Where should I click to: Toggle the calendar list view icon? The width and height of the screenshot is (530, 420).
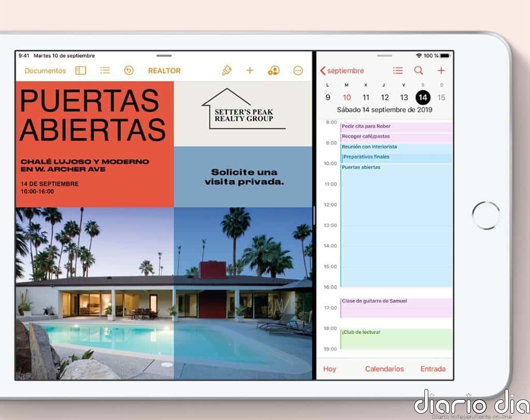click(397, 70)
